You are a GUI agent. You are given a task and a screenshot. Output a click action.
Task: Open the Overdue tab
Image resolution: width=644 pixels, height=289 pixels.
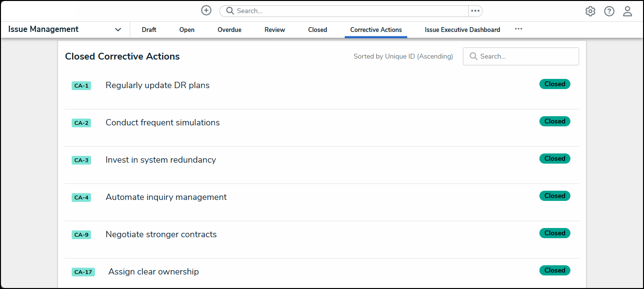coord(230,30)
